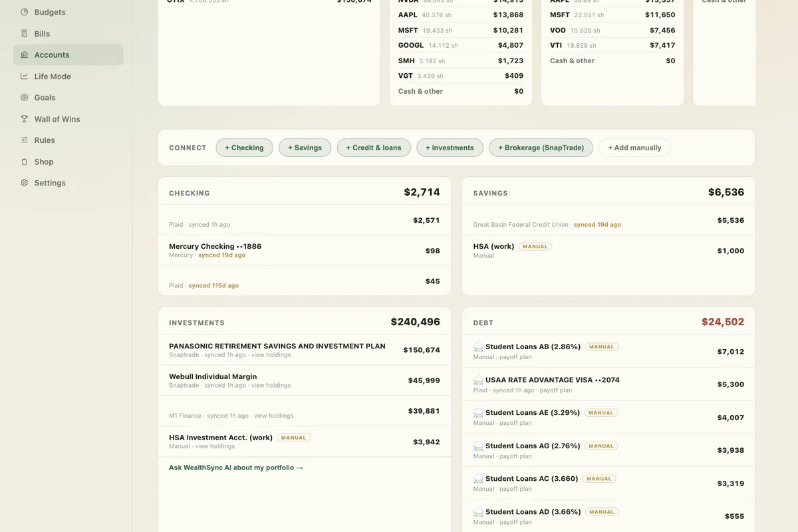Image resolution: width=798 pixels, height=532 pixels.
Task: Click the PANASONIC RETIREMENT SAVINGS plan name
Action: pos(277,346)
